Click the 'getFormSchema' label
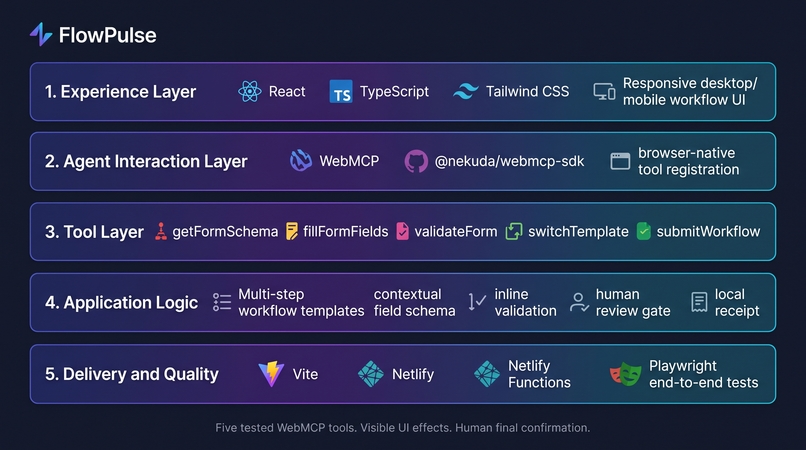This screenshot has height=450, width=806. point(225,231)
